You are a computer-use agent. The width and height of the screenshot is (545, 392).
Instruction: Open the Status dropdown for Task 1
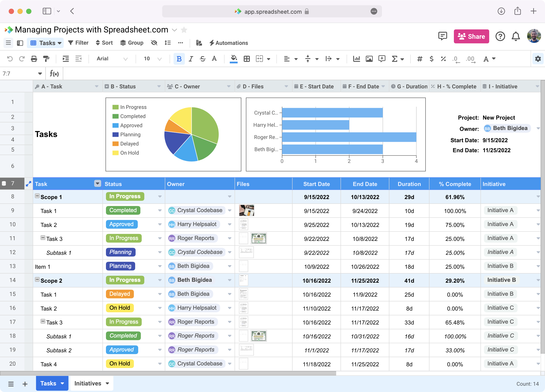(x=159, y=211)
